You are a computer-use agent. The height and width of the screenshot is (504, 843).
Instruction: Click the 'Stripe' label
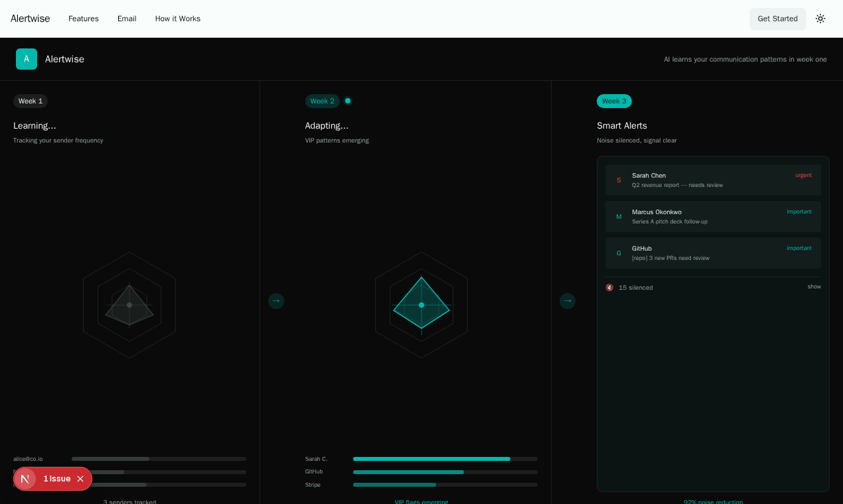point(313,485)
